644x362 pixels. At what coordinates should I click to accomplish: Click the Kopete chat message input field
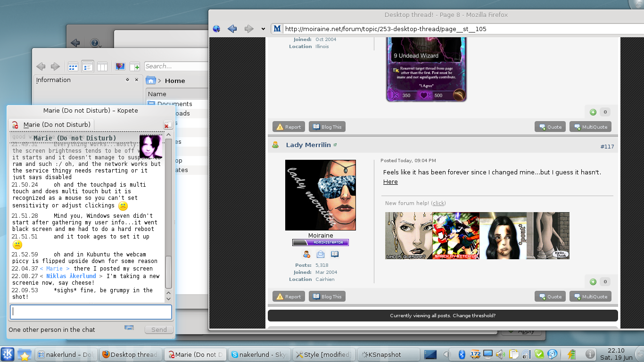[x=91, y=312]
